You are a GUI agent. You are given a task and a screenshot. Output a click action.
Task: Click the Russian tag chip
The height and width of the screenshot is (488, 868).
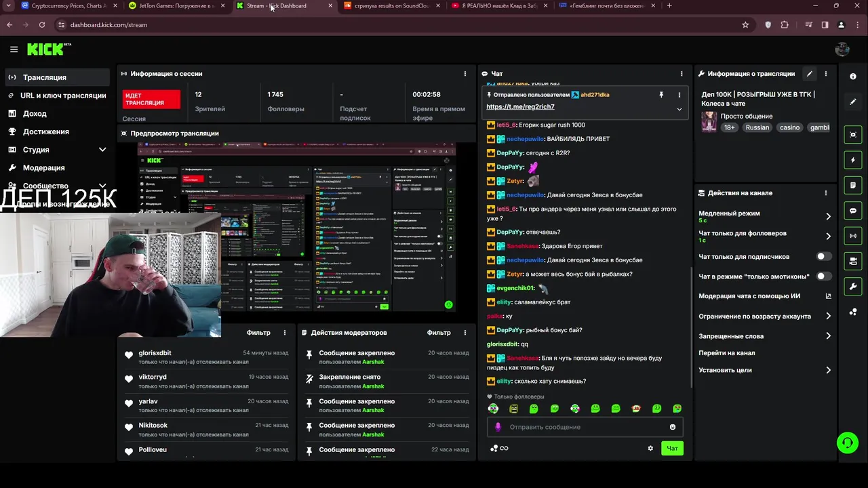757,127
